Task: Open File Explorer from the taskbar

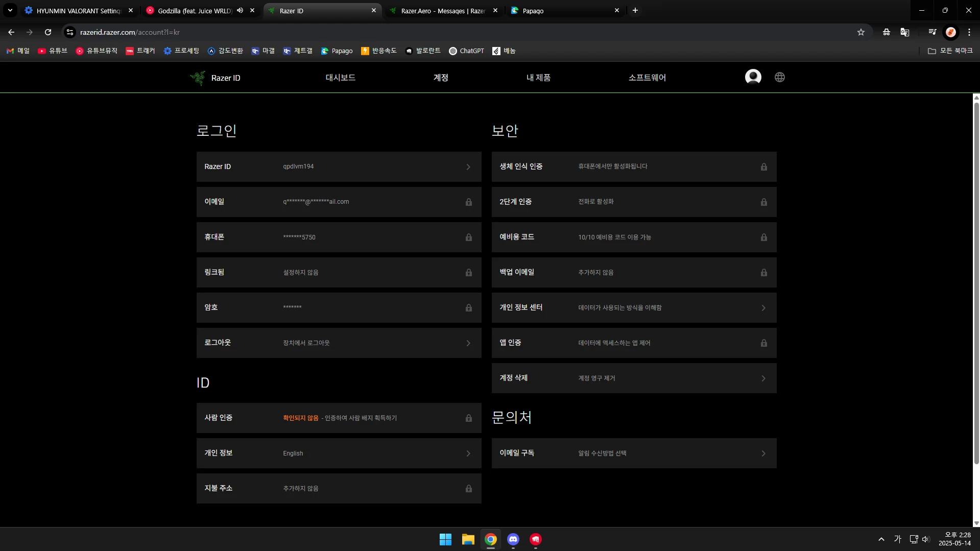Action: 468,539
